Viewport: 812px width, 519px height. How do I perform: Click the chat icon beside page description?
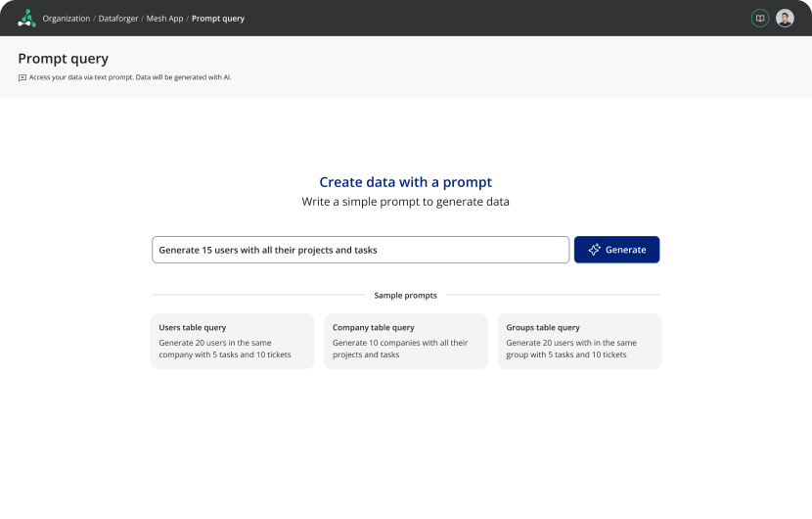pyautogui.click(x=23, y=77)
